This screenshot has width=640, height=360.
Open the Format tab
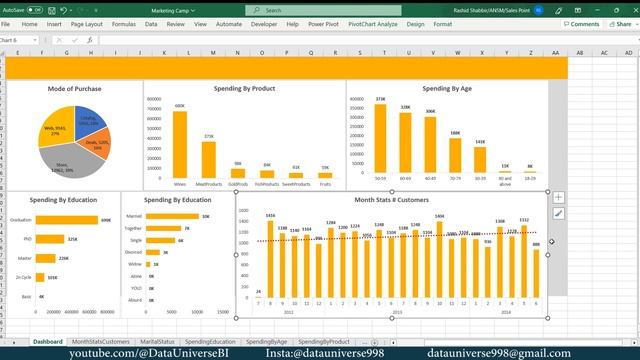click(443, 24)
